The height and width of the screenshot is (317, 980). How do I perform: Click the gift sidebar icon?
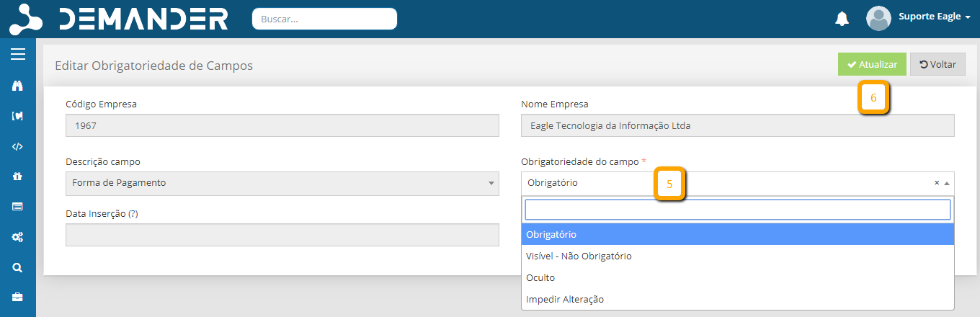click(18, 177)
